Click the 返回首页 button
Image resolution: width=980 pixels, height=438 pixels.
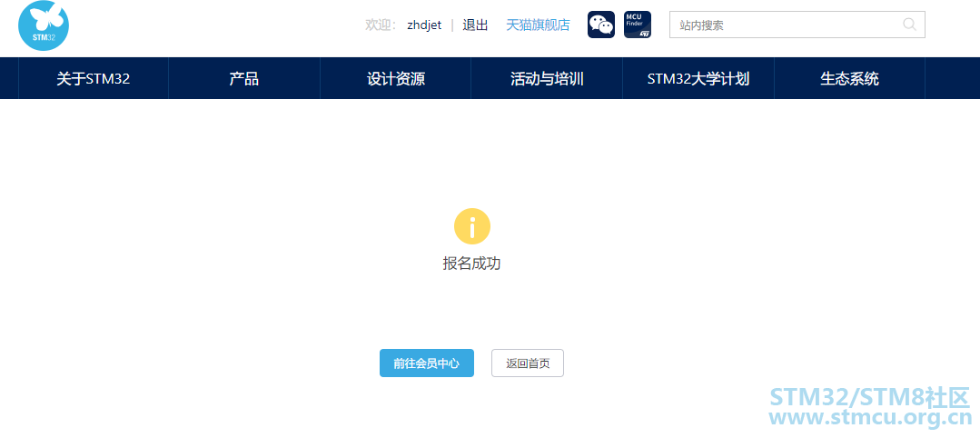pos(528,363)
